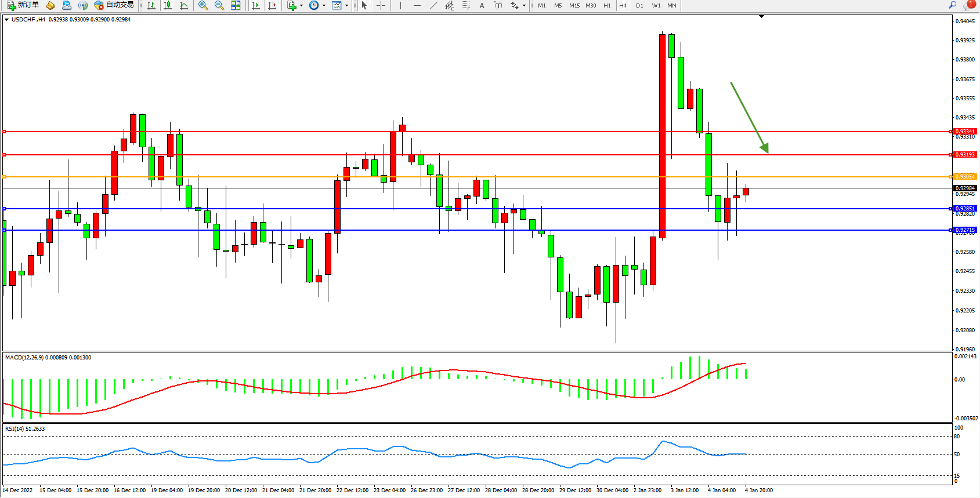Toggle chart auto scroll
This screenshot has width=980, height=498.
[x=256, y=5]
